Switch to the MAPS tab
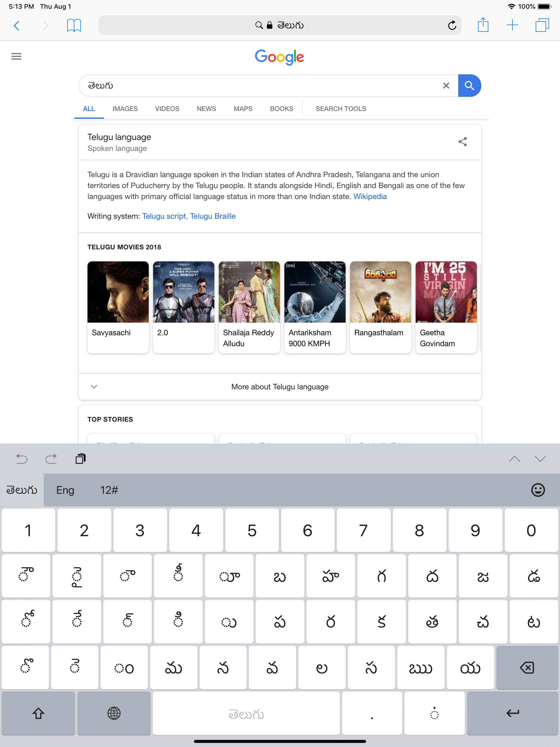 [x=243, y=109]
